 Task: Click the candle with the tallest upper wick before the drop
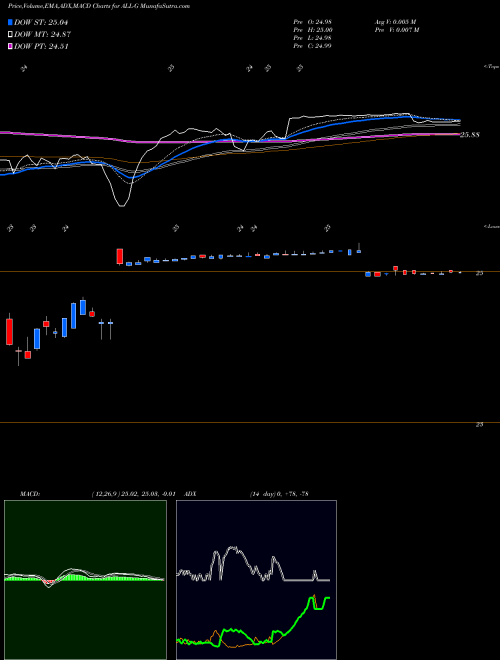(359, 248)
